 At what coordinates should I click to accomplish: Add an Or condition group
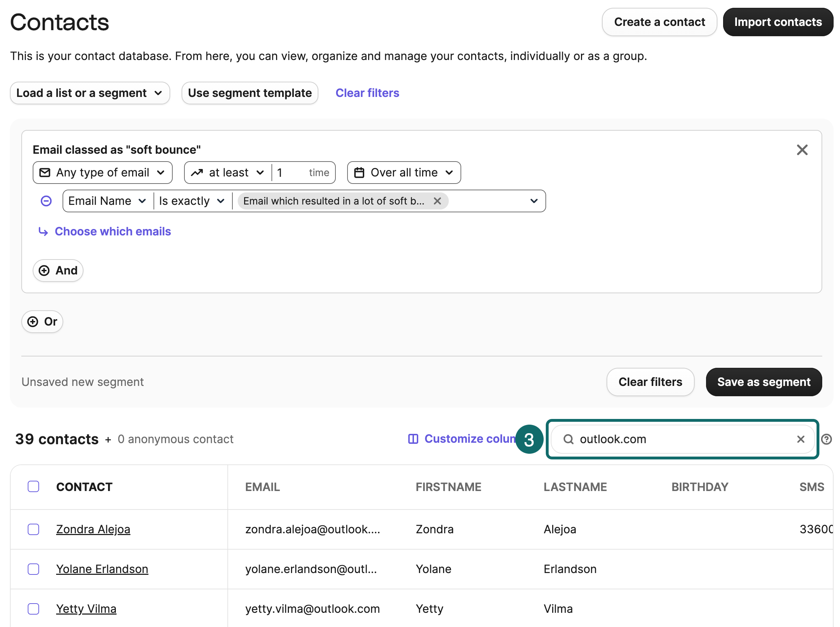coord(42,321)
